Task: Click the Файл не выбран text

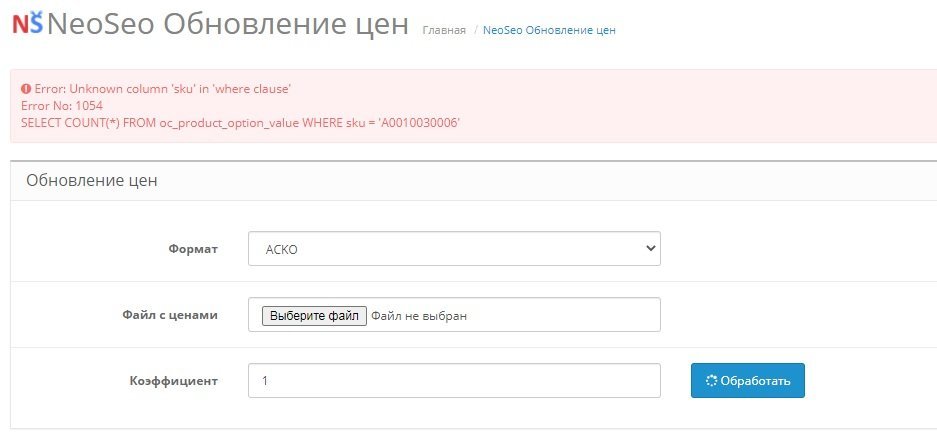Action: click(x=419, y=316)
